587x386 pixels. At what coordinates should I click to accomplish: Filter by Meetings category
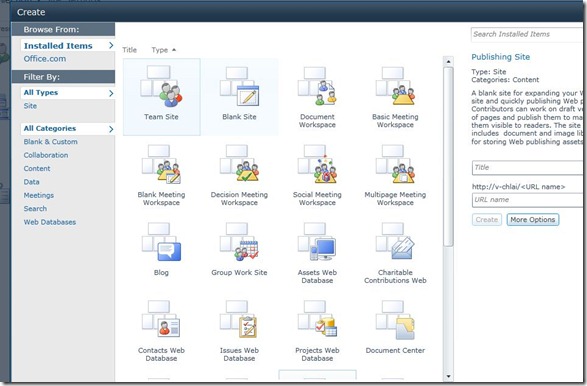39,195
